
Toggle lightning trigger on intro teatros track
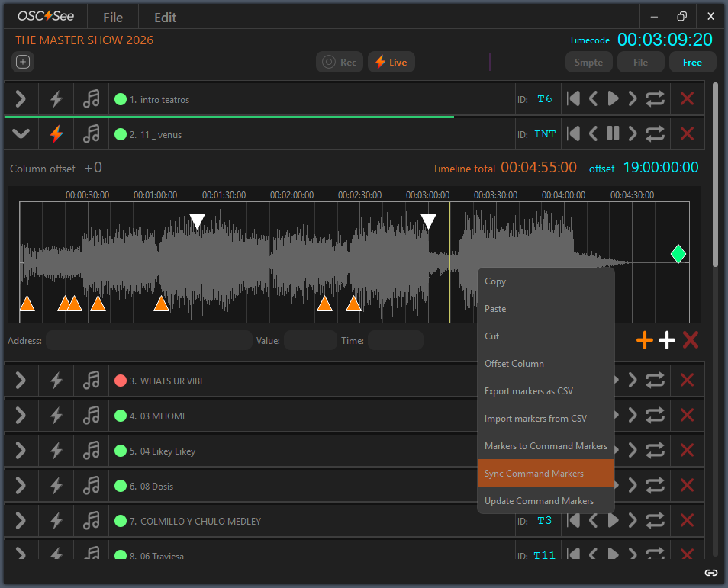click(x=56, y=99)
